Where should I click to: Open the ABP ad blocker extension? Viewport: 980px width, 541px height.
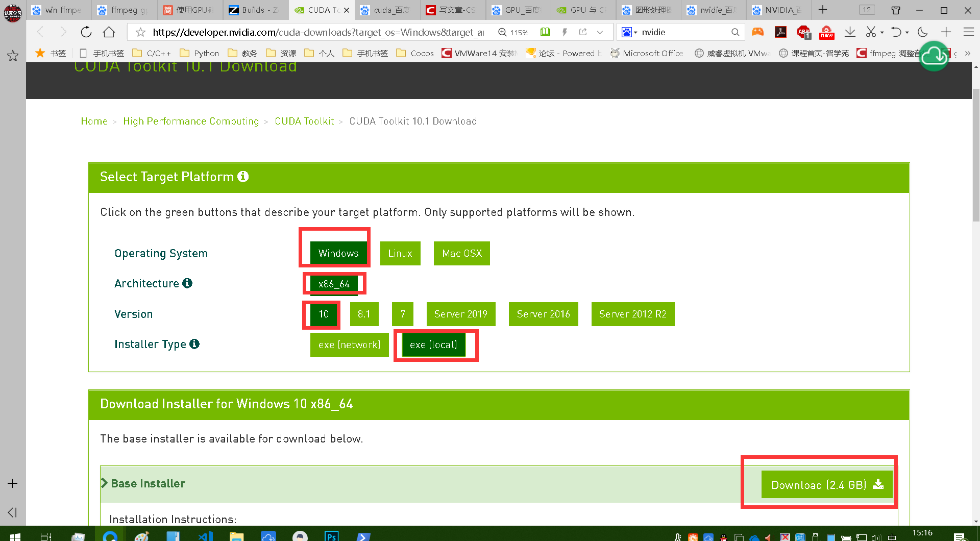804,32
